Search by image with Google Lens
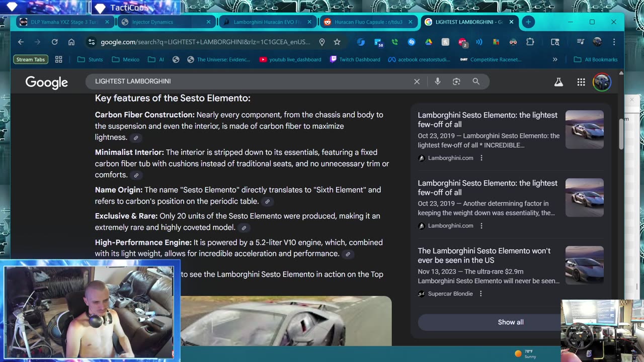This screenshot has width=644, height=362. click(x=456, y=81)
